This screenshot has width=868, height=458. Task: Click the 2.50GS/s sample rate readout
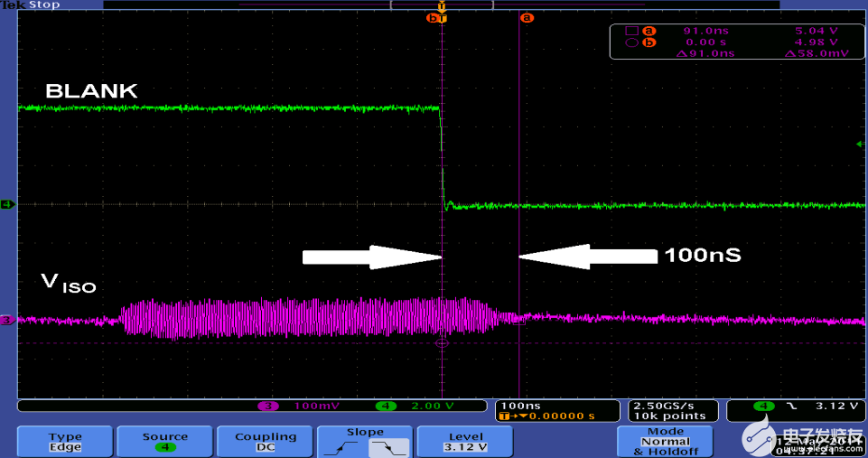(663, 406)
